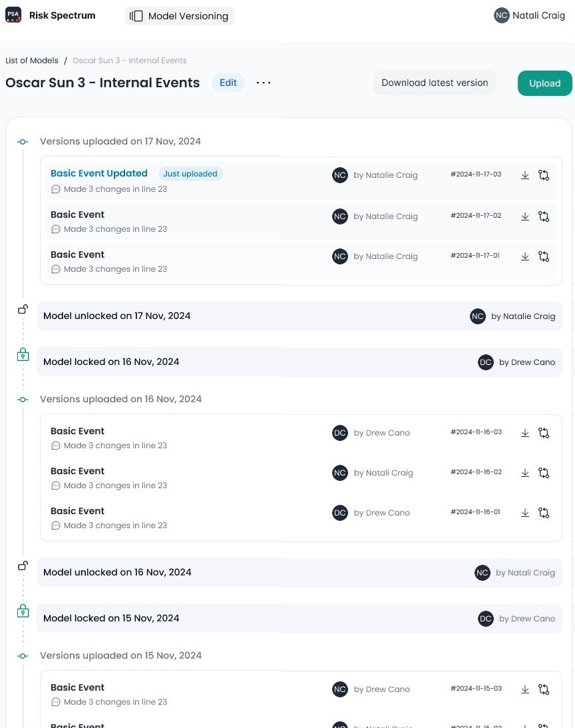Download version #2024-11-16-01

point(525,513)
